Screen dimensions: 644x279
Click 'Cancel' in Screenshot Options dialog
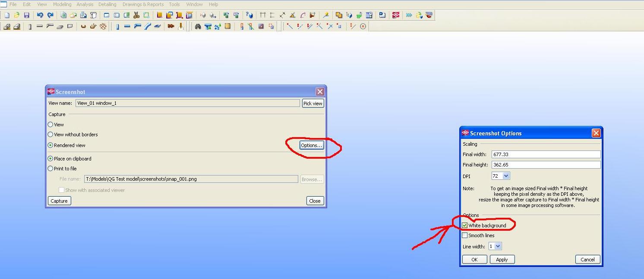pos(587,260)
